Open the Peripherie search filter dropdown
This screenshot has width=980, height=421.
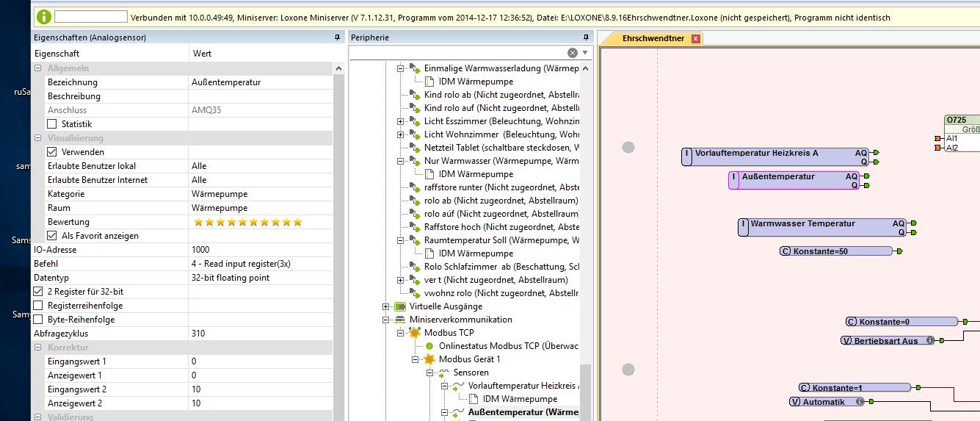click(x=585, y=53)
